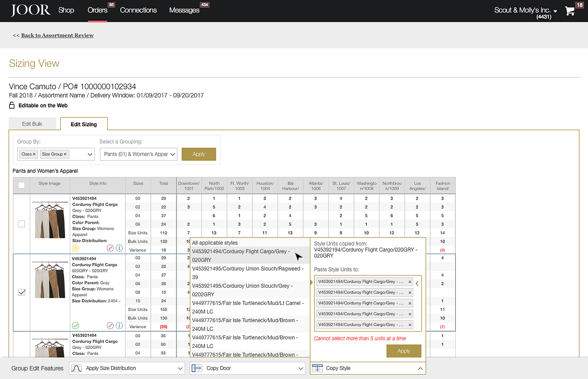588x379 pixels.
Task: Click the Group By tag field
Action: (56, 154)
